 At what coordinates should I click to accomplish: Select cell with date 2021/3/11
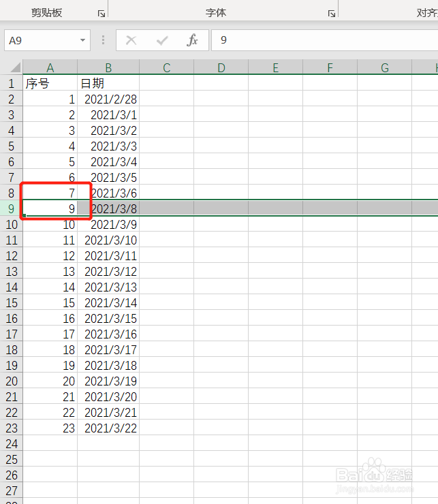108,256
